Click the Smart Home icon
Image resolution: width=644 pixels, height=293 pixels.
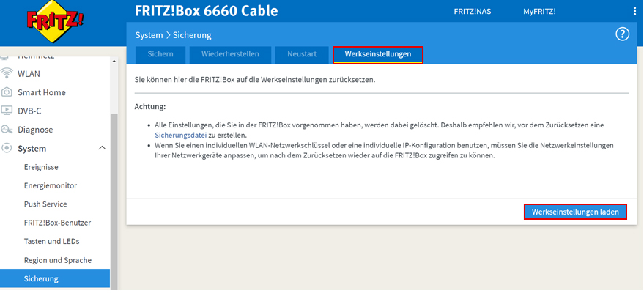coord(7,92)
